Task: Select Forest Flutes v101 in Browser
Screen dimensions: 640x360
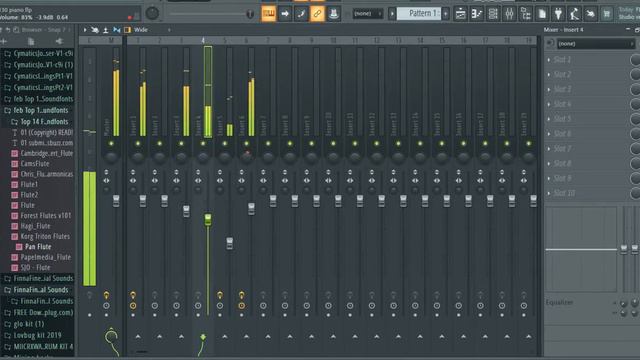Action: (46, 216)
